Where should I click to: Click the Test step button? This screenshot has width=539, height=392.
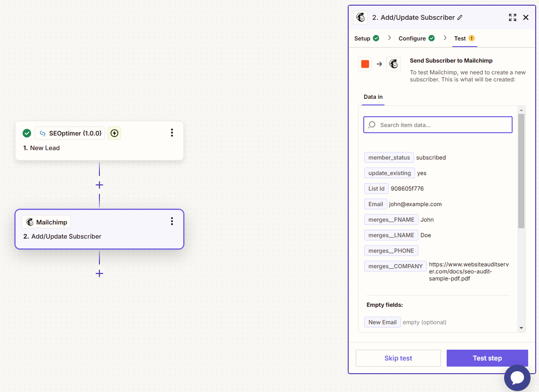[487, 358]
